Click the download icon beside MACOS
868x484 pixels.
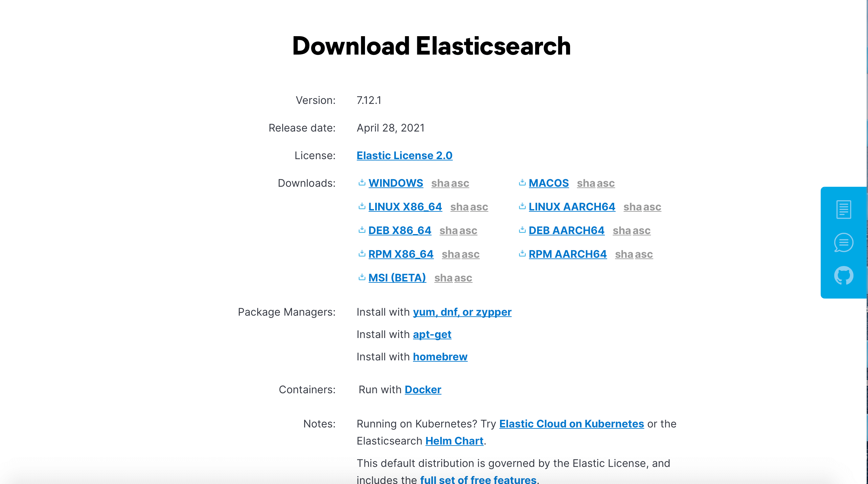pyautogui.click(x=522, y=182)
